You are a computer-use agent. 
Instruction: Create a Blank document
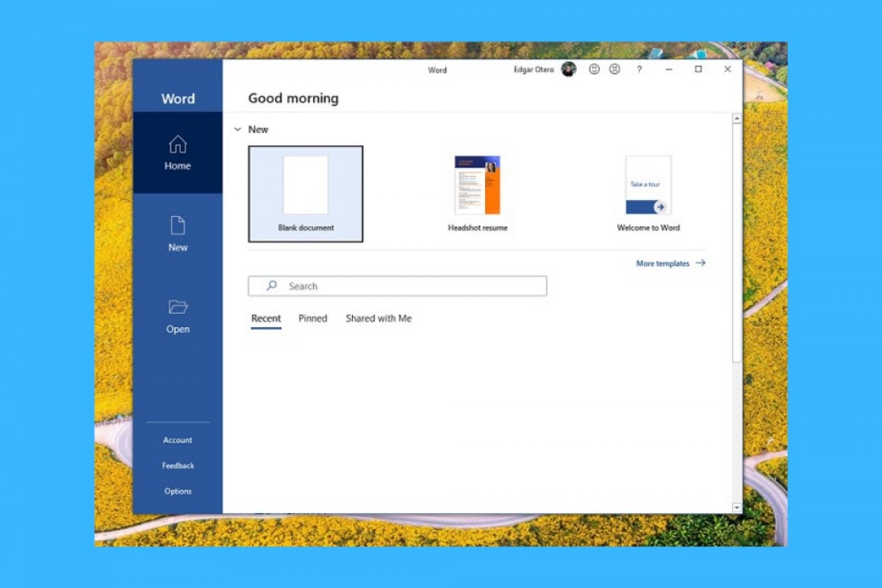pos(306,194)
